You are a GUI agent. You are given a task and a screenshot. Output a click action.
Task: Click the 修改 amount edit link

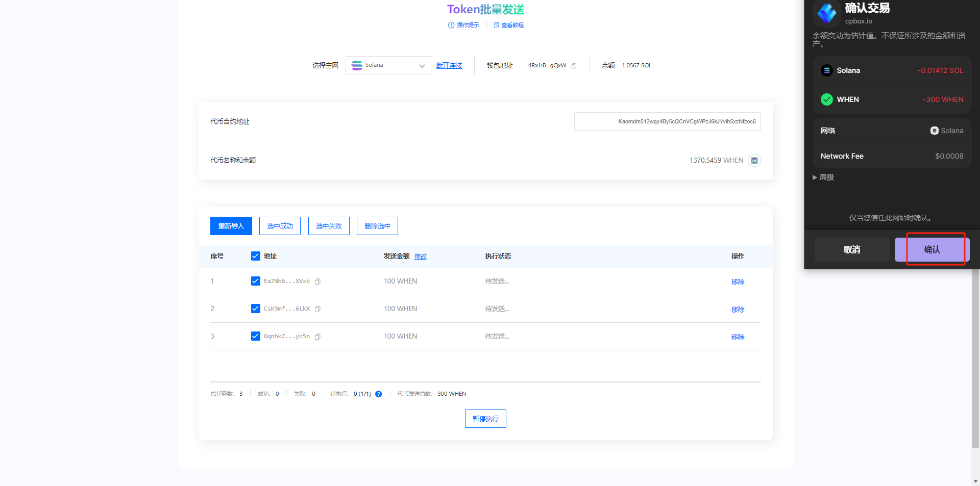tap(421, 257)
